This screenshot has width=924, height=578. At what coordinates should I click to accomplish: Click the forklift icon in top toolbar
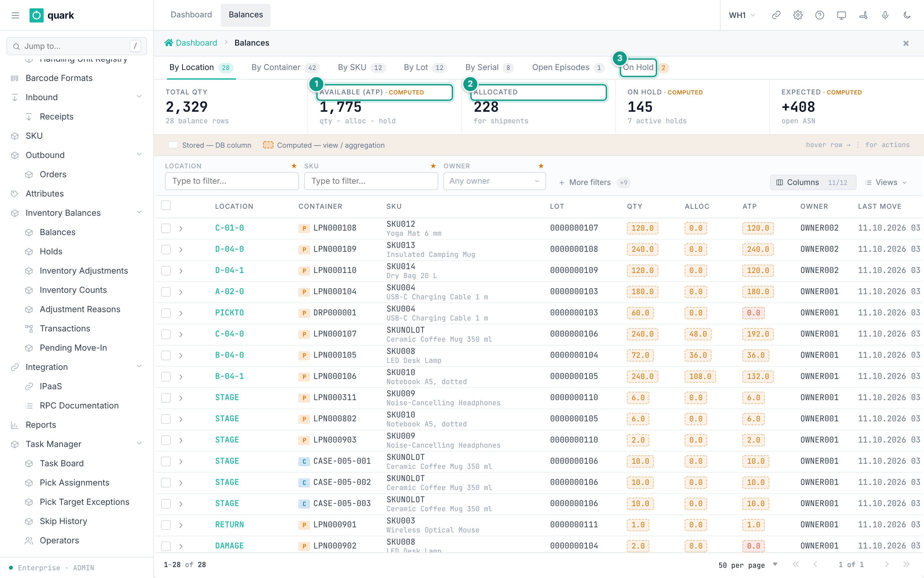pos(863,15)
